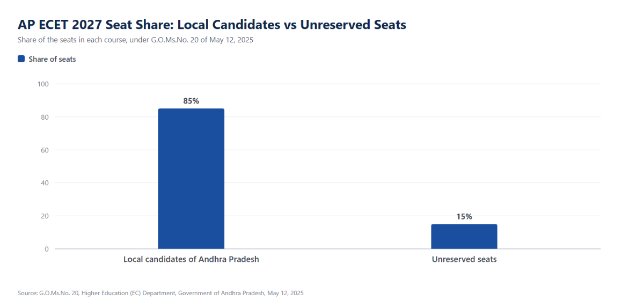Click the 40 y-axis tick label

point(45,183)
